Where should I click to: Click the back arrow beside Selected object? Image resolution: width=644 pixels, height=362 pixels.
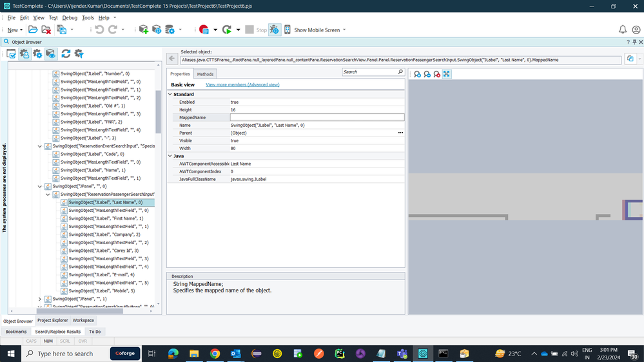pyautogui.click(x=171, y=58)
